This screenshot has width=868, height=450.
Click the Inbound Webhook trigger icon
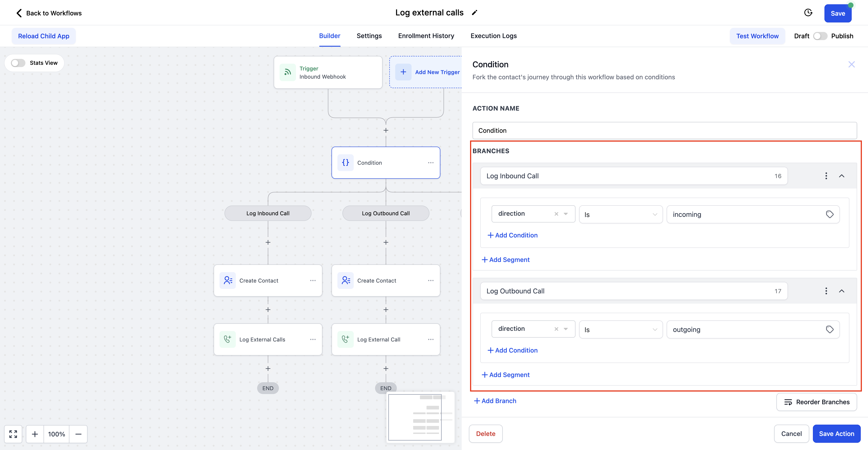click(x=288, y=72)
